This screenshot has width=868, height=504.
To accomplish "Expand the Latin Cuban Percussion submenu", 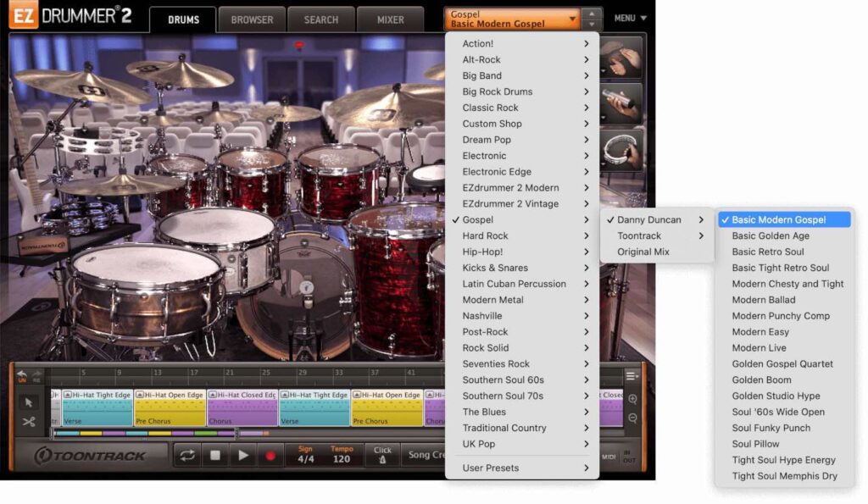I will (522, 284).
